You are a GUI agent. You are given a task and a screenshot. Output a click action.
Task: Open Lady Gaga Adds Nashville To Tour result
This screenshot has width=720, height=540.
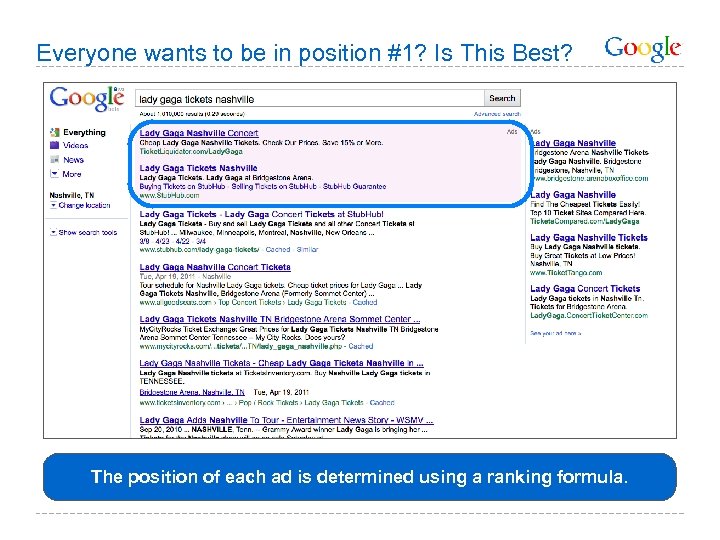pos(286,420)
